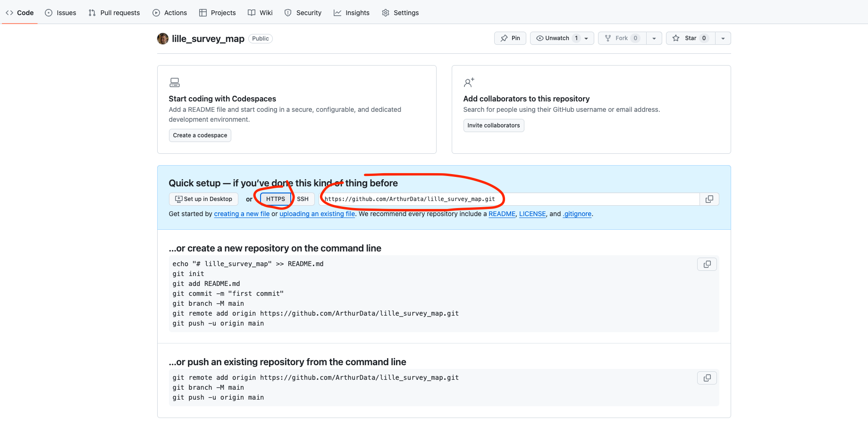
Task: Follow the 'creating a new file' link
Action: 242,214
